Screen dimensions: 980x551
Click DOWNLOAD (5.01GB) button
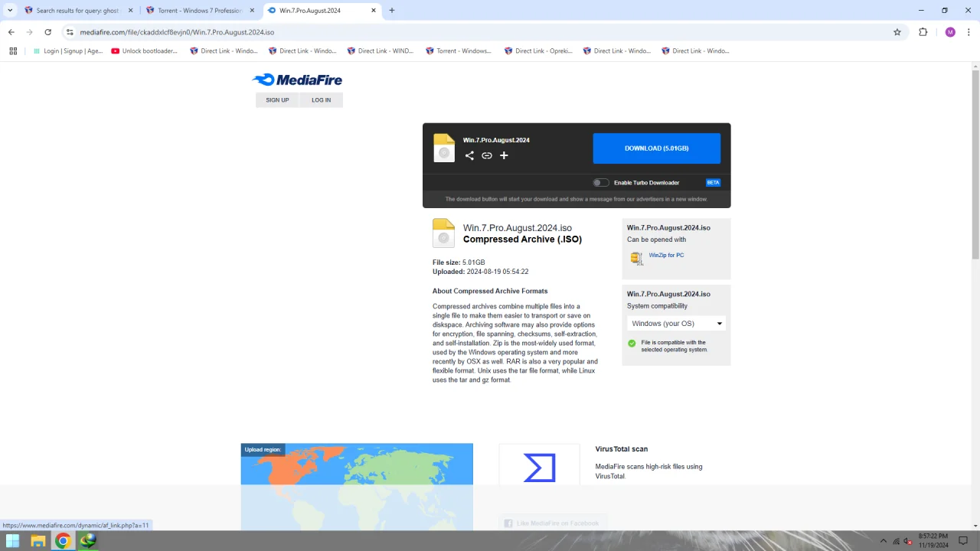coord(656,148)
